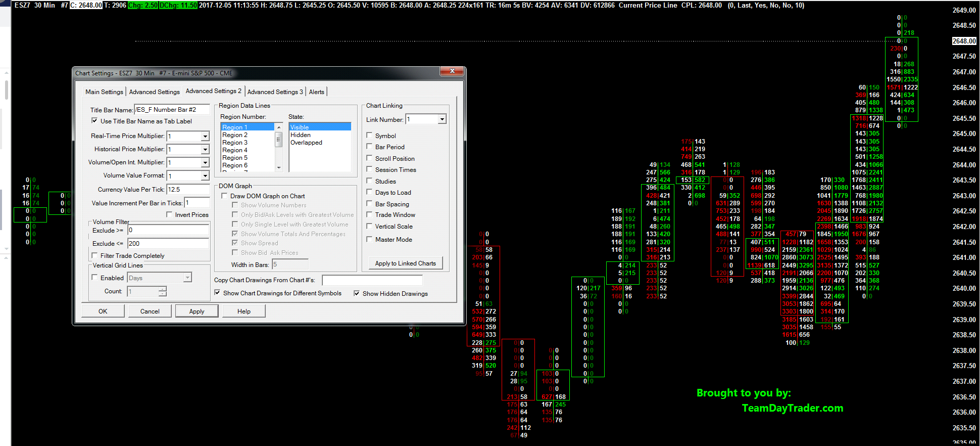Image resolution: width=980 pixels, height=446 pixels.
Task: Expand the Volume/Open Int. Multiplier dropdown
Action: 205,162
